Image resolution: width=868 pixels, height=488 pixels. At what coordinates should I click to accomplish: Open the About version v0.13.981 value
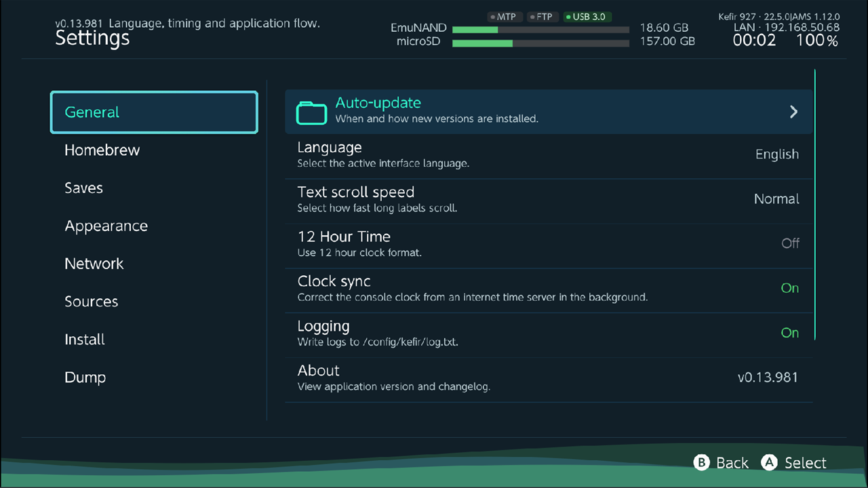[768, 378]
